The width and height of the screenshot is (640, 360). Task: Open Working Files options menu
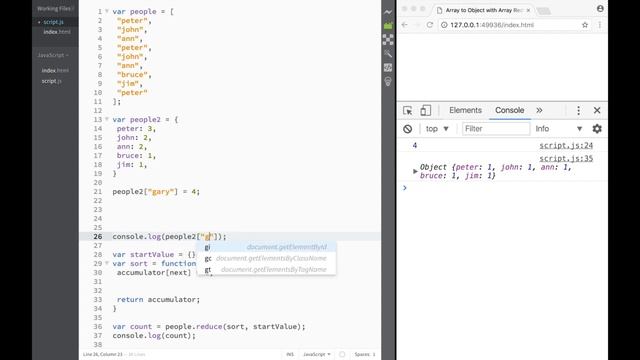[72, 9]
